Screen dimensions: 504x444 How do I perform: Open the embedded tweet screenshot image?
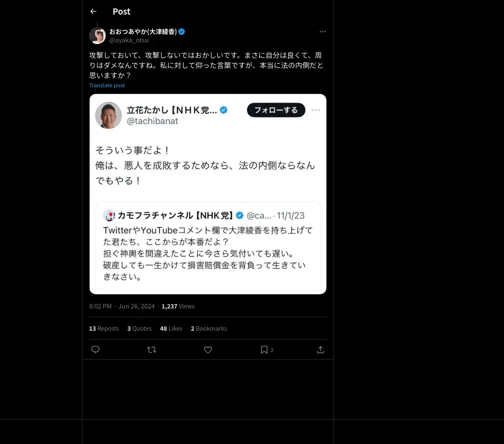208,194
